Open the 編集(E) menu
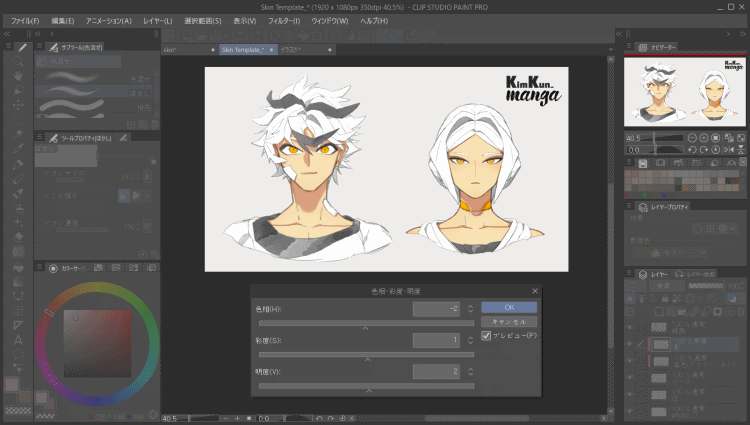 tap(63, 21)
